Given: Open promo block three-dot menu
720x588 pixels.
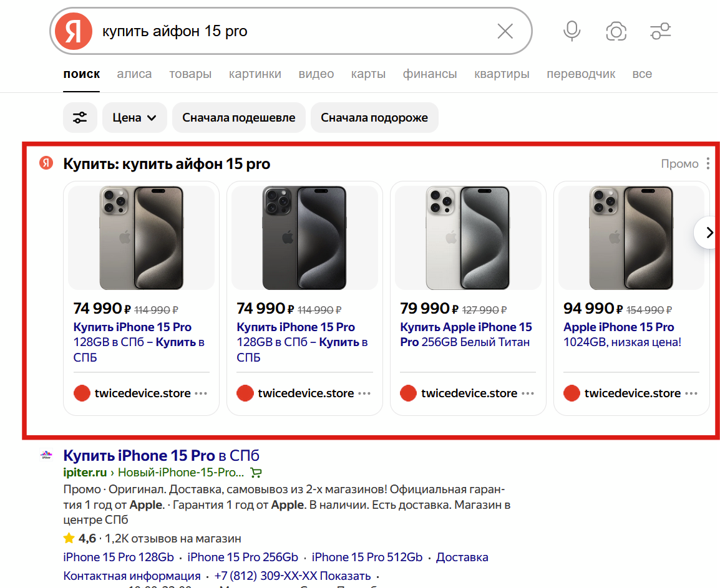Looking at the screenshot, I should pyautogui.click(x=708, y=164).
